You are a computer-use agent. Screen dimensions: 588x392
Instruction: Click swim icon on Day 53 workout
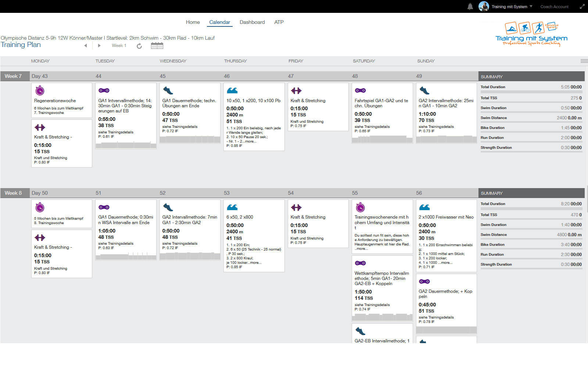[x=232, y=207]
